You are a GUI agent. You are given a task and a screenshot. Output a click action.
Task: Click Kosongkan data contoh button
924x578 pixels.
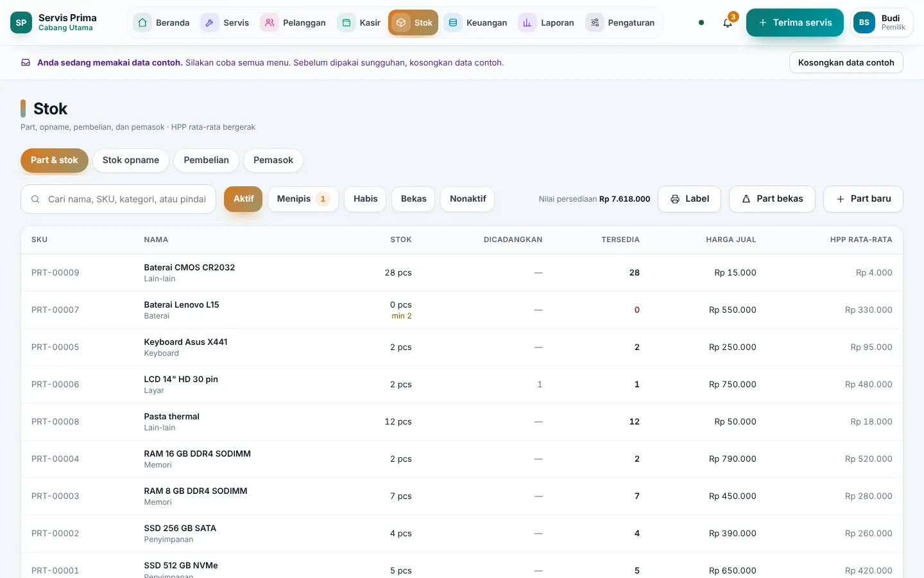point(846,62)
